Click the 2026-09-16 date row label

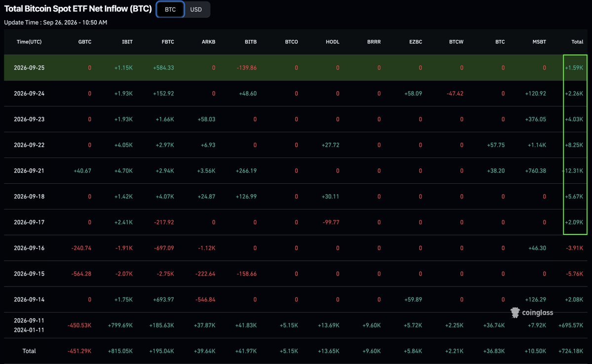[29, 248]
